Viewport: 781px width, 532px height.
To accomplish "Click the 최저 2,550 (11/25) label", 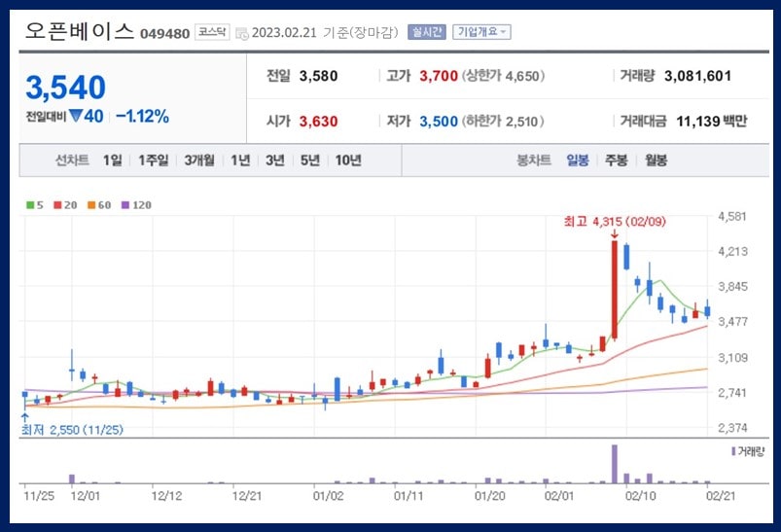I will coord(72,429).
